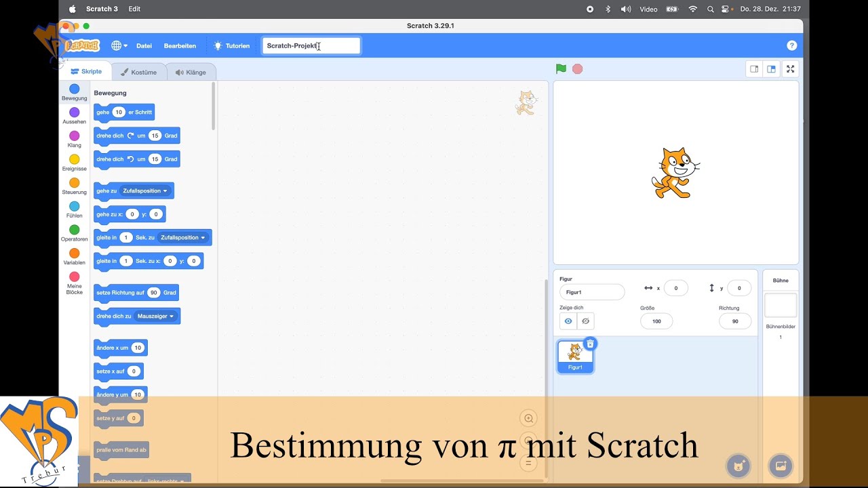Open the language globe dropdown
The height and width of the screenshot is (488, 868).
(119, 45)
